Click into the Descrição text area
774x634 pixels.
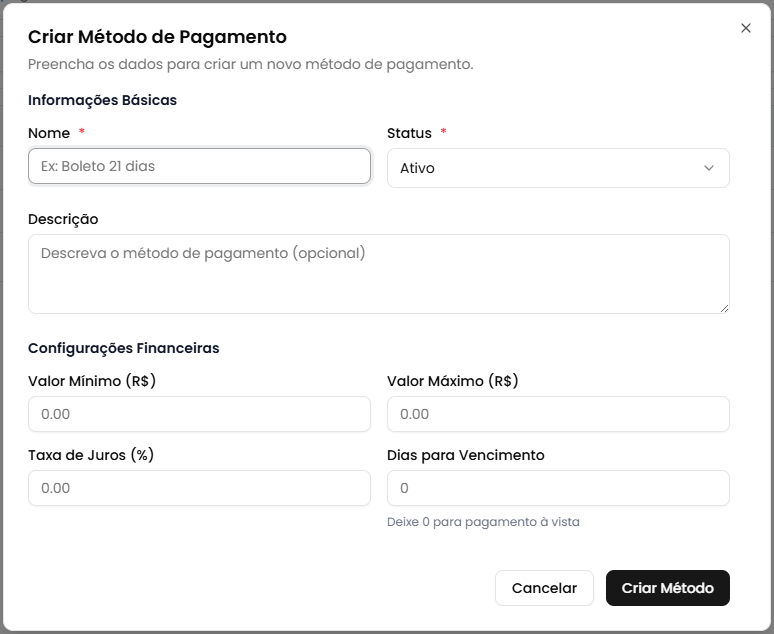(378, 273)
